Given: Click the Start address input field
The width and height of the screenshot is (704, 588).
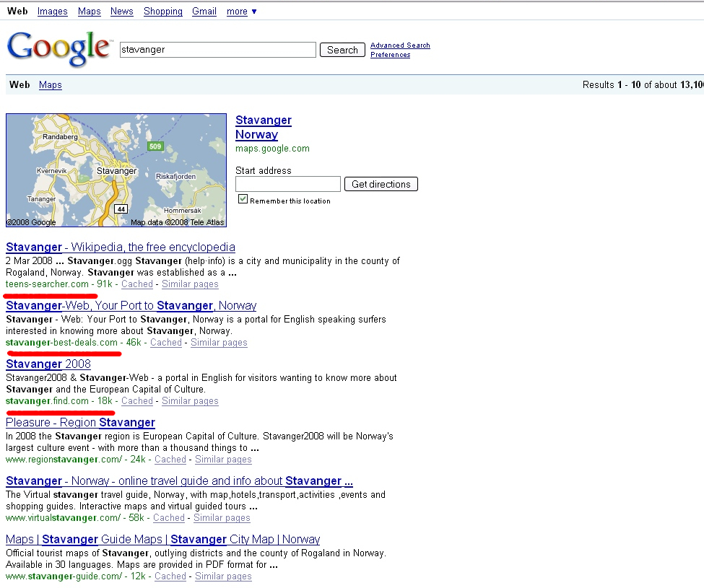Looking at the screenshot, I should pyautogui.click(x=288, y=184).
